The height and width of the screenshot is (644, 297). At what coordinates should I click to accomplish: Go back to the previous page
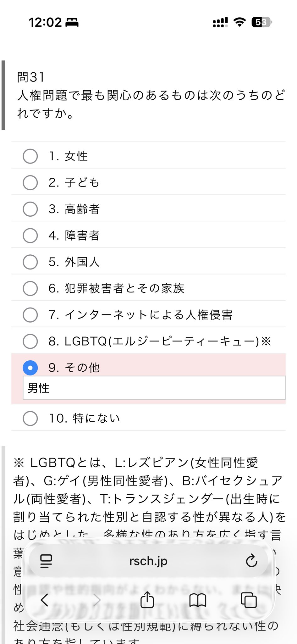coord(45,600)
